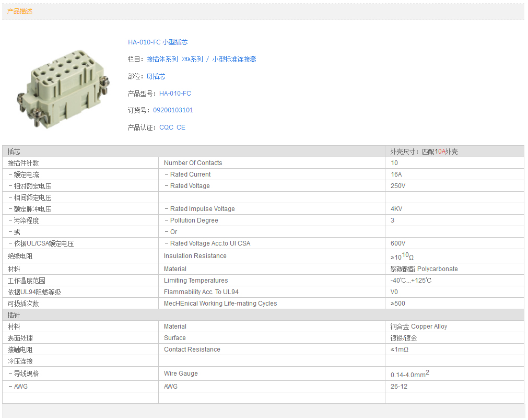Image resolution: width=528 pixels, height=420 pixels.
Task: Go to the 接插体系列 category
Action: tap(162, 60)
